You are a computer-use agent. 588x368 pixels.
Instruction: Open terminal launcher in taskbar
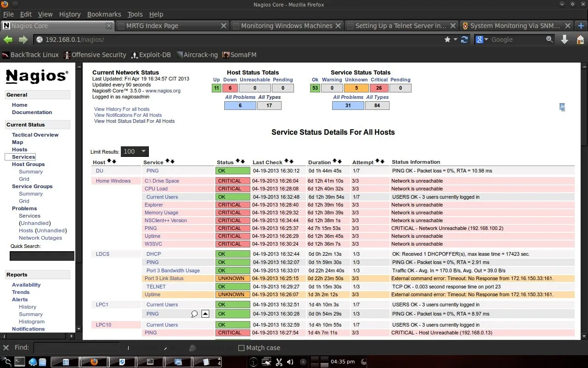[19, 362]
